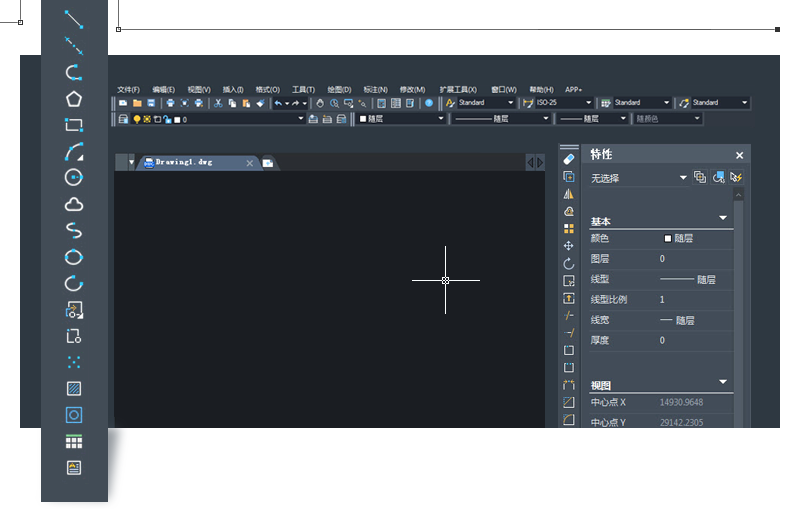Insert a table with Table tool
Screen dimensions: 803x509
[x=74, y=441]
